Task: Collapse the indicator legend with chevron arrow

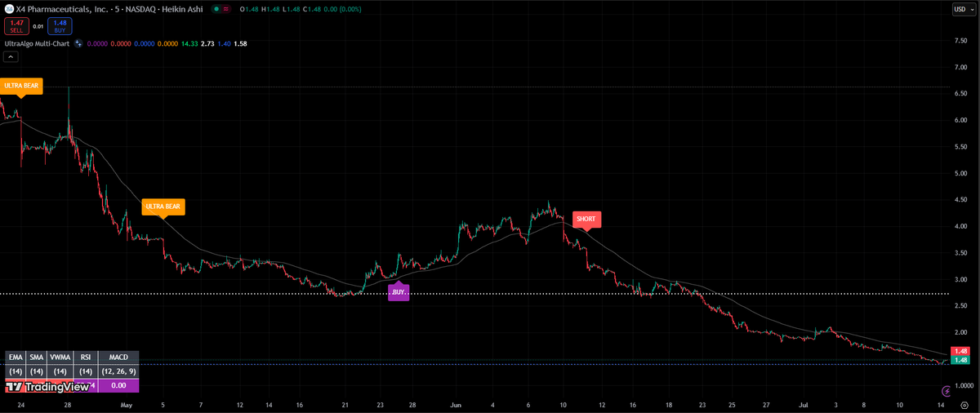Action: click(11, 57)
